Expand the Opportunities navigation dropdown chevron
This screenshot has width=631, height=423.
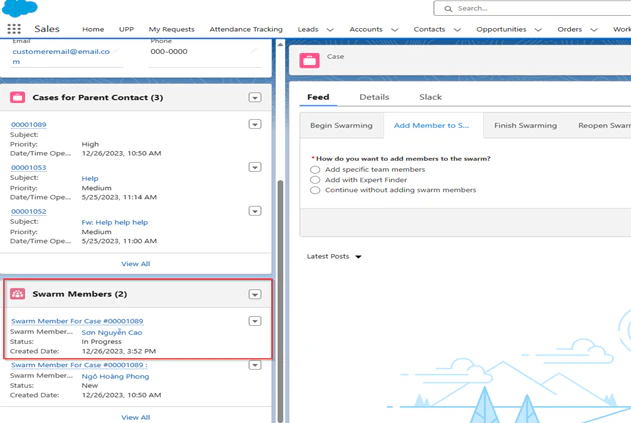click(x=538, y=29)
